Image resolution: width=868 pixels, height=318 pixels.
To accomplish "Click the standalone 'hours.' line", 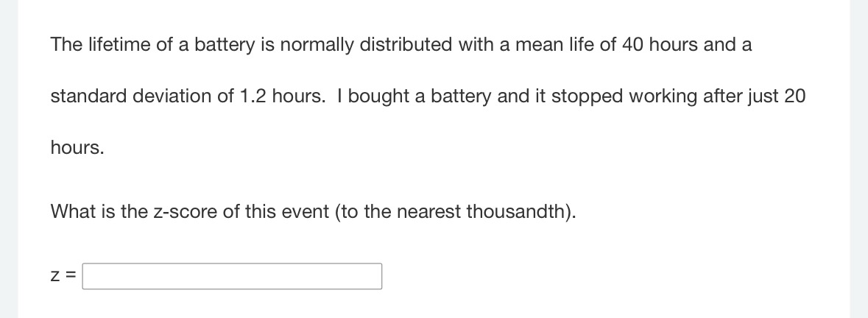I will point(77,148).
